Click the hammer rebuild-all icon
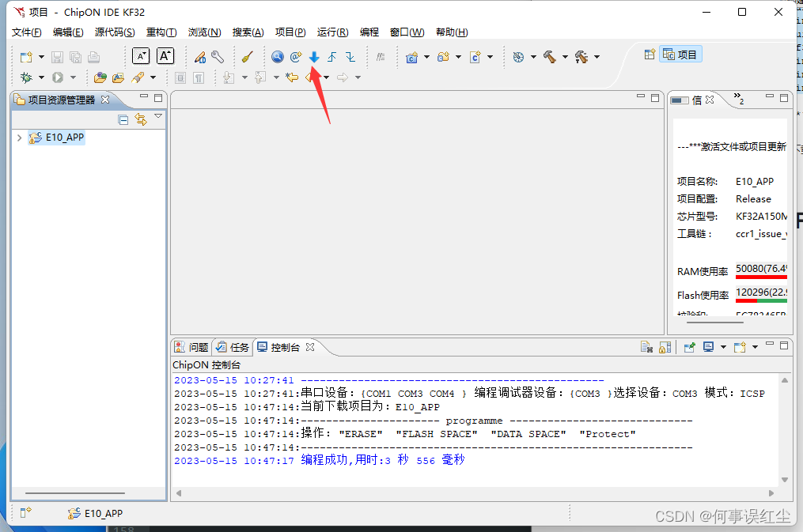The width and height of the screenshot is (803, 532). (581, 57)
